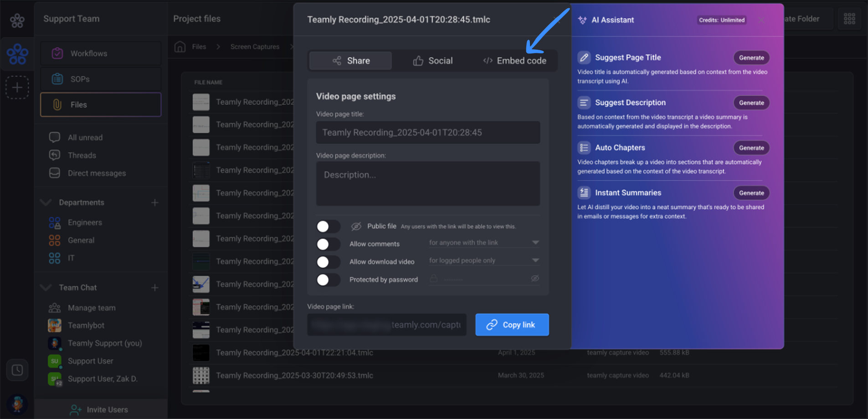Image resolution: width=868 pixels, height=419 pixels.
Task: Open the apps grid icon
Action: pyautogui.click(x=849, y=19)
